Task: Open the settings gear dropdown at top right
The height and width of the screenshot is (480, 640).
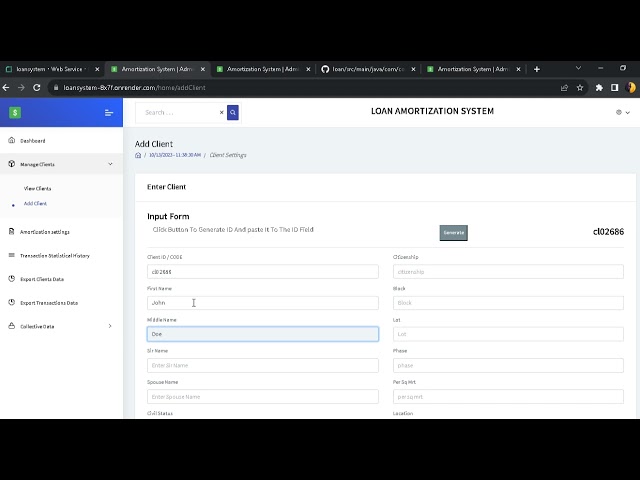Action: pos(622,112)
